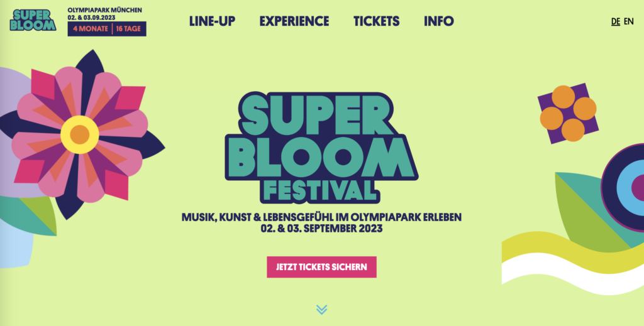The width and height of the screenshot is (644, 326).
Task: Click the large pink flower illustration
Action: pos(80,134)
